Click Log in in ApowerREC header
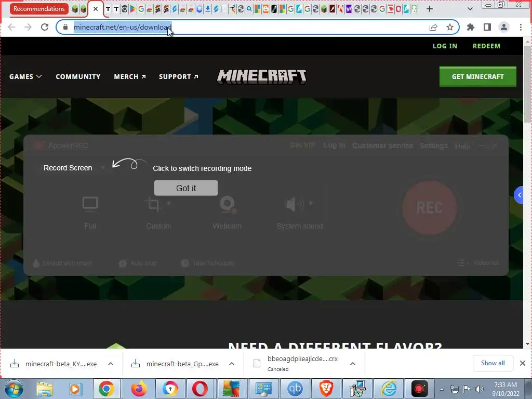Screen dimensions: 532x399 (x=334, y=145)
